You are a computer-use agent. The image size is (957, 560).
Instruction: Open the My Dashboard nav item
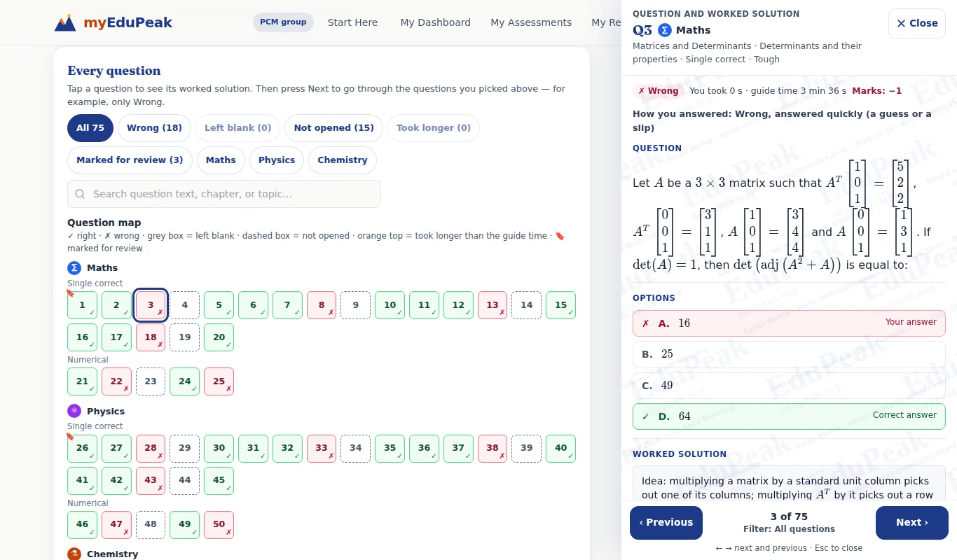pyautogui.click(x=435, y=22)
